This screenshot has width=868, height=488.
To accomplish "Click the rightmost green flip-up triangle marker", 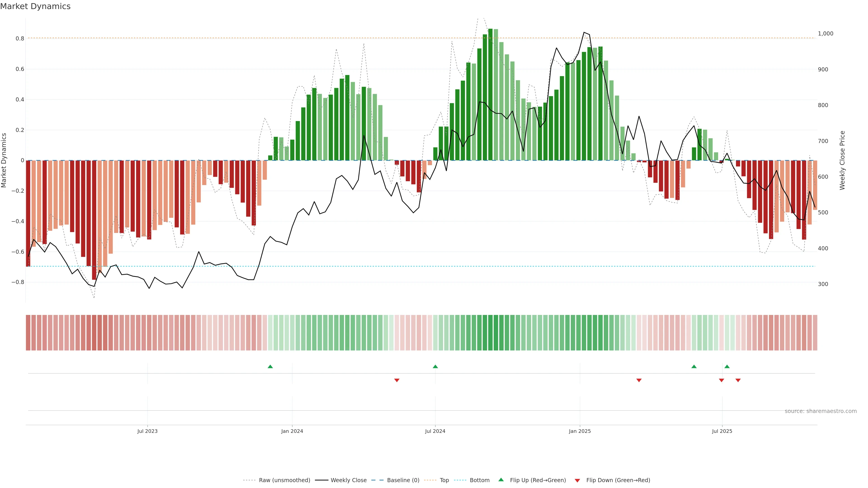I will tap(727, 366).
